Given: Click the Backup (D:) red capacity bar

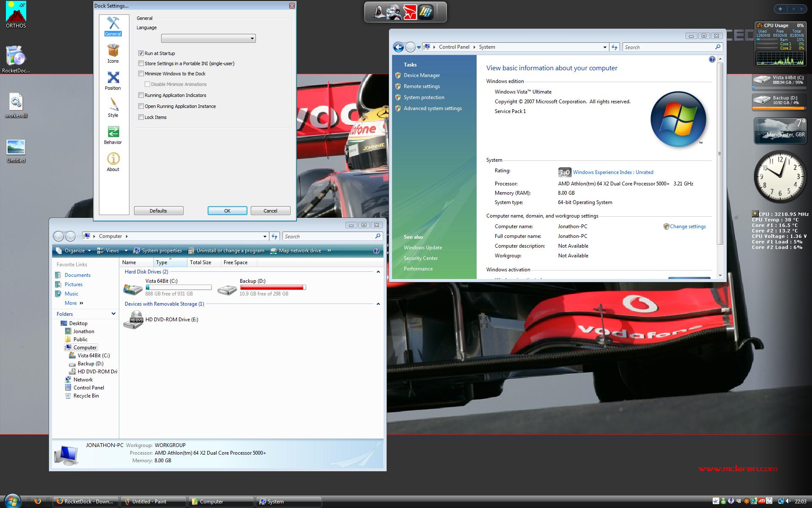Looking at the screenshot, I should 272,287.
